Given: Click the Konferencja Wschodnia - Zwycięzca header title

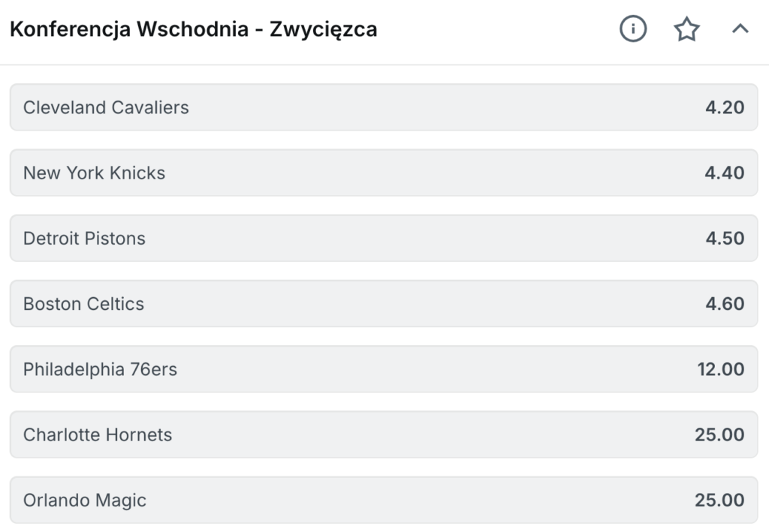Looking at the screenshot, I should (x=193, y=29).
